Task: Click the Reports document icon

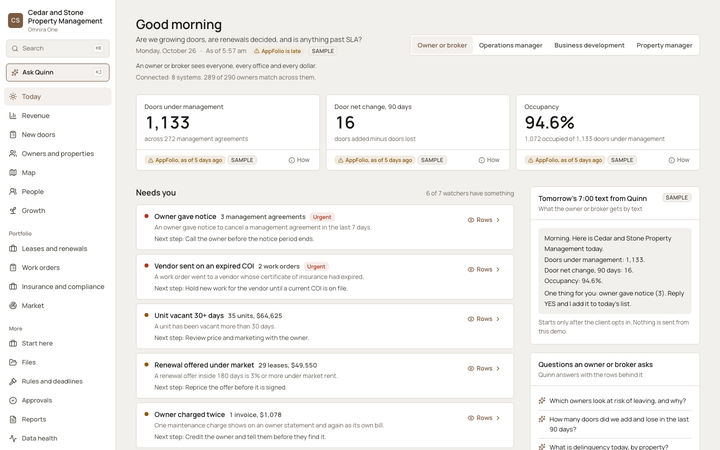Action: click(x=13, y=419)
